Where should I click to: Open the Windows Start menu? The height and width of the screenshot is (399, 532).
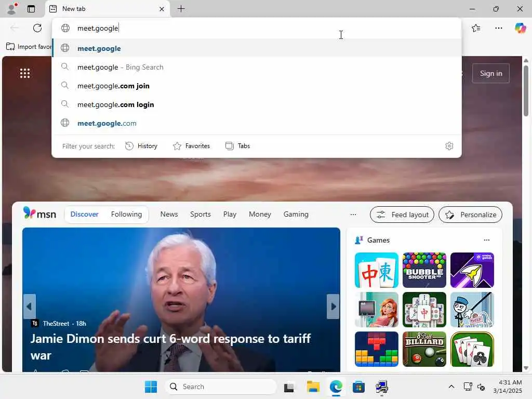pyautogui.click(x=151, y=387)
